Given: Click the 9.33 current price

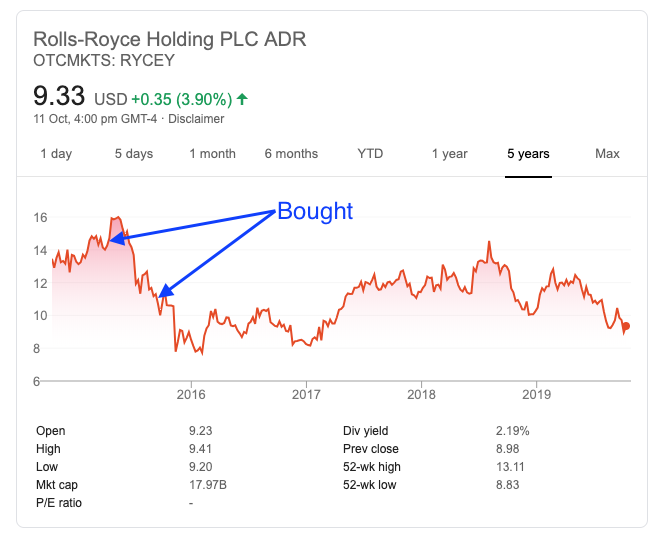Looking at the screenshot, I should click(x=59, y=96).
